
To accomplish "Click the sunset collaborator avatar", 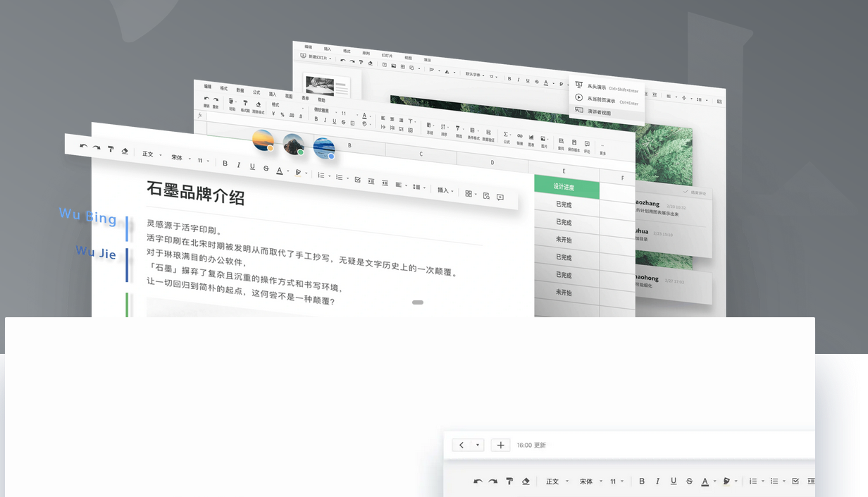I will point(263,140).
